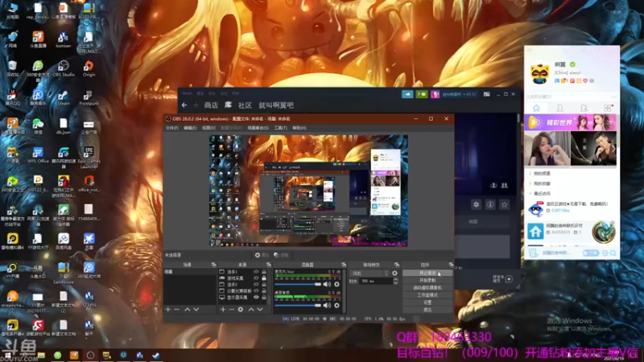Image resolution: width=644 pixels, height=362 pixels.
Task: Open Steam announcements megaphone icon
Action: pos(407,94)
